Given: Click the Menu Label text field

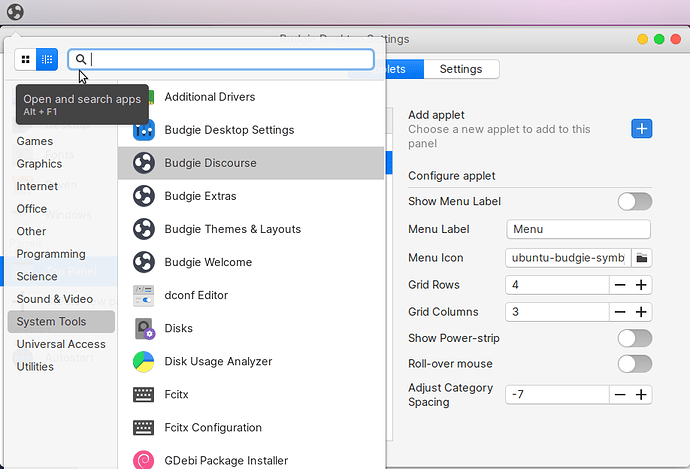Looking at the screenshot, I should (x=578, y=229).
